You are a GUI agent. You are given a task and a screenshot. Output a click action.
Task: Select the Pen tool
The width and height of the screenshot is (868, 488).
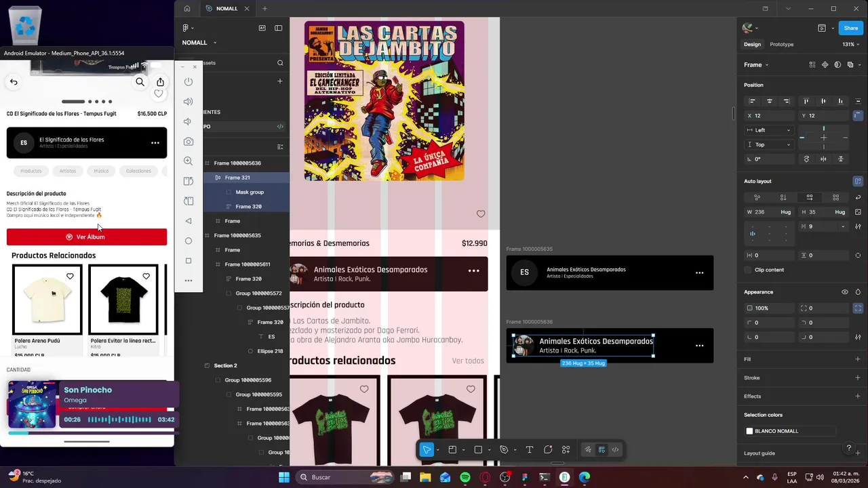(x=504, y=449)
